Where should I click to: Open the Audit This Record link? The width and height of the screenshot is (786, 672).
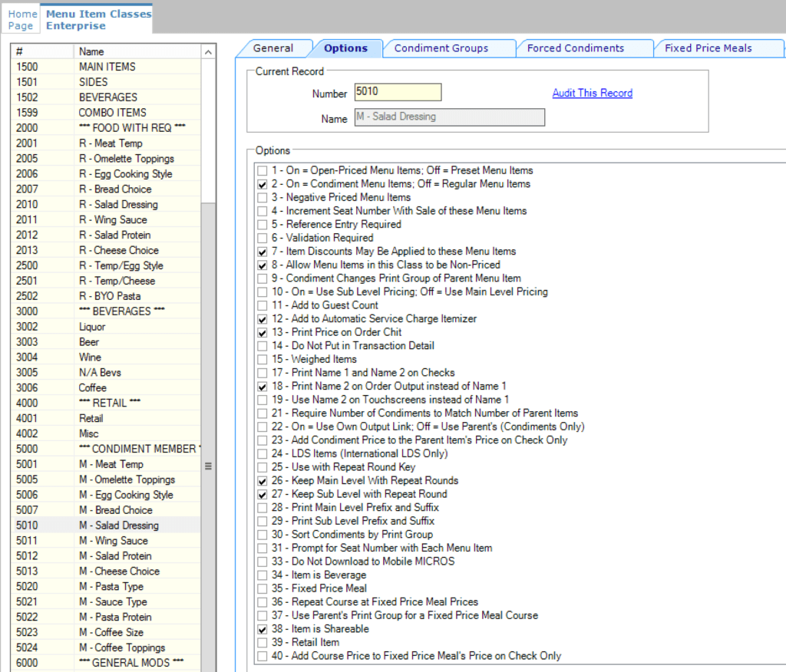[592, 93]
